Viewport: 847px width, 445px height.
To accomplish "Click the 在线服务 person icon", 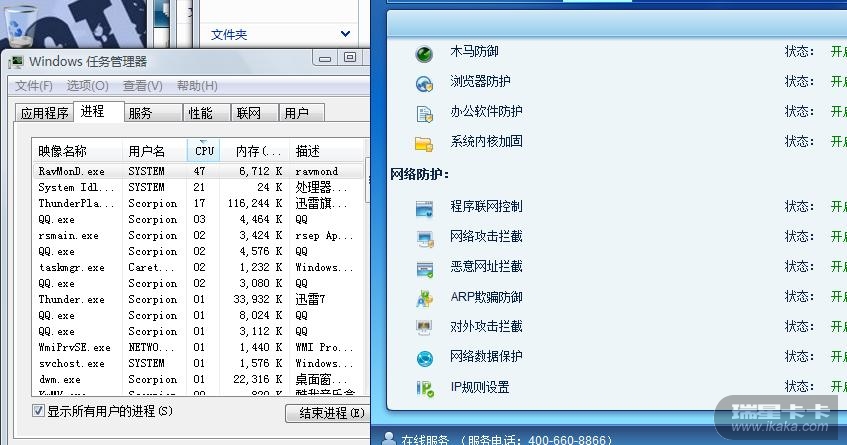I will 388,439.
